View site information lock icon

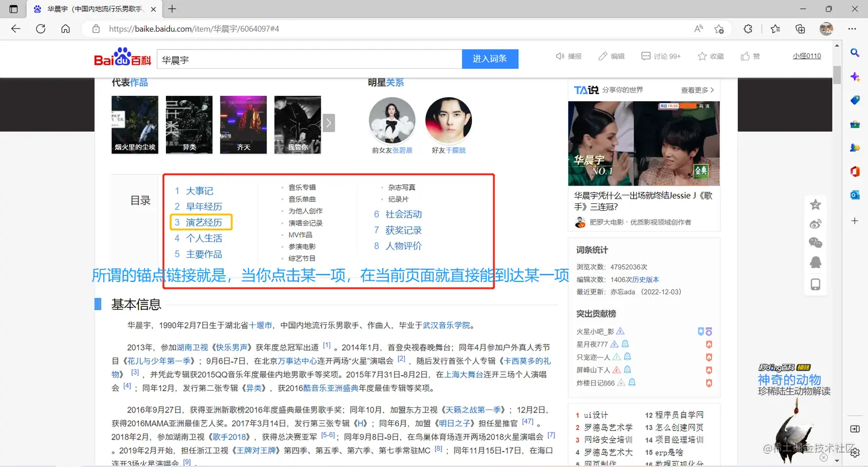96,29
